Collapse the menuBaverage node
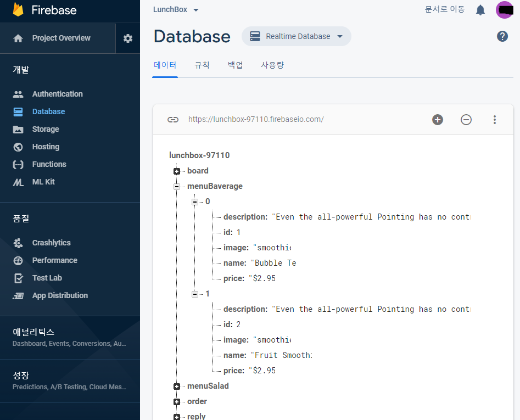This screenshot has width=520, height=420. 177,187
